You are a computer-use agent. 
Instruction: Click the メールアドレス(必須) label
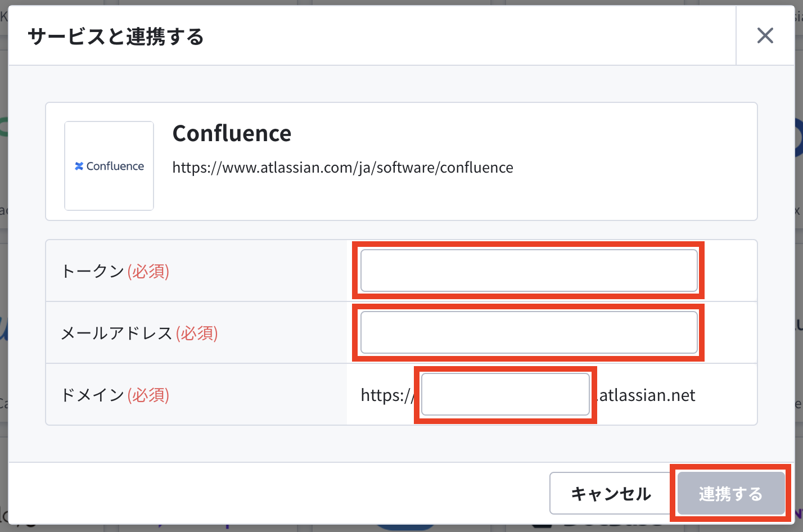(x=139, y=333)
